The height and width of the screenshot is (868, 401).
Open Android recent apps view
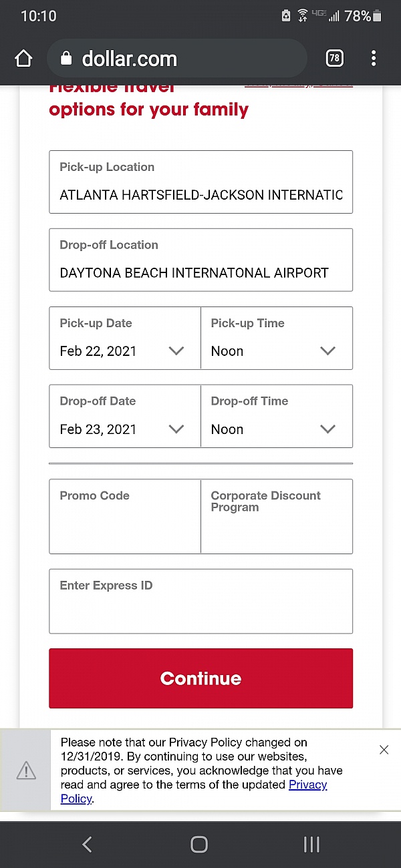311,845
